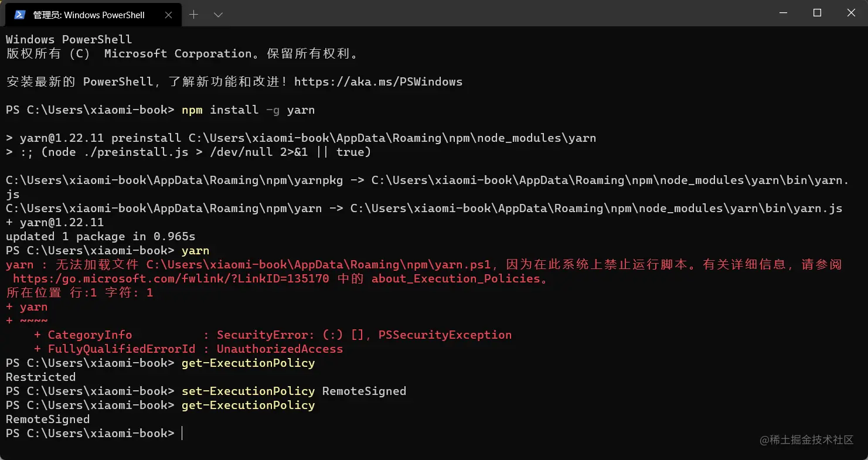Screen dimensions: 868x460
Task: Click the set-ExecutionPolicy RemoteSigned command line
Action: [294, 391]
